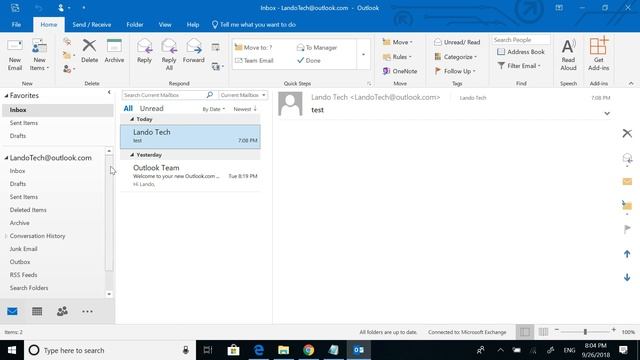Expand the Quick Steps gallery
640x360 pixels.
click(x=363, y=54)
